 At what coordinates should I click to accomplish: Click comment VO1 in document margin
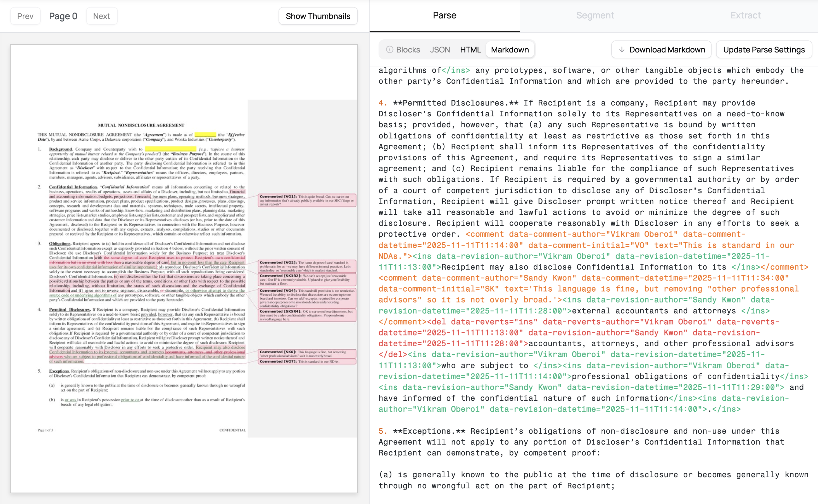click(x=306, y=200)
